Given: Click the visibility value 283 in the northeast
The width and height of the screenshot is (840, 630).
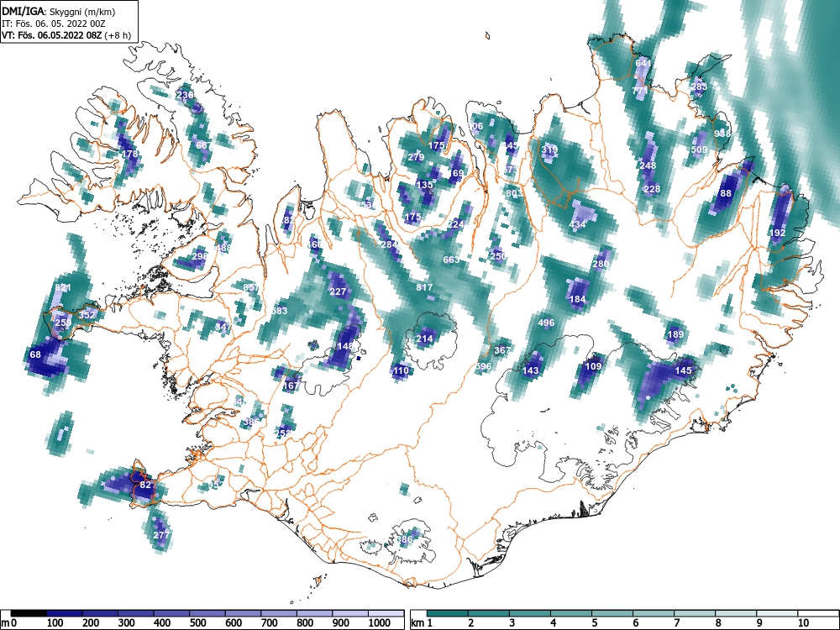Looking at the screenshot, I should [699, 87].
